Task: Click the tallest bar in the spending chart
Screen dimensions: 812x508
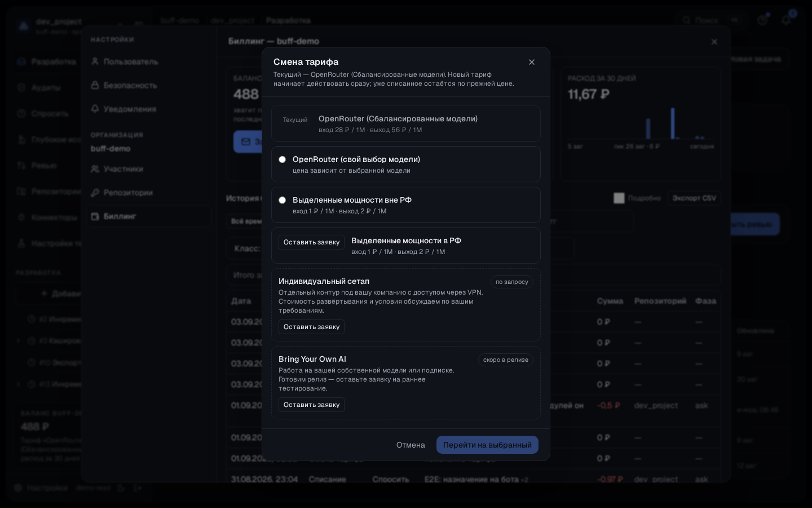Action: [x=673, y=123]
